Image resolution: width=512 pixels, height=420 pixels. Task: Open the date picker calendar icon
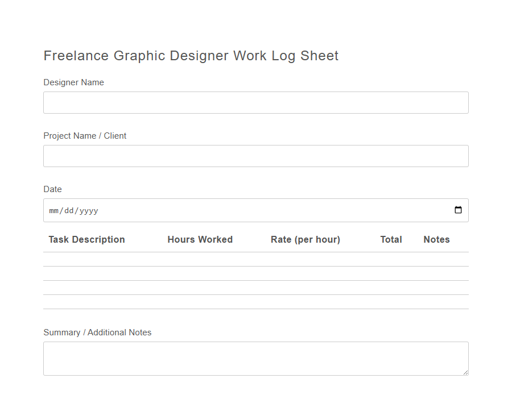[459, 210]
